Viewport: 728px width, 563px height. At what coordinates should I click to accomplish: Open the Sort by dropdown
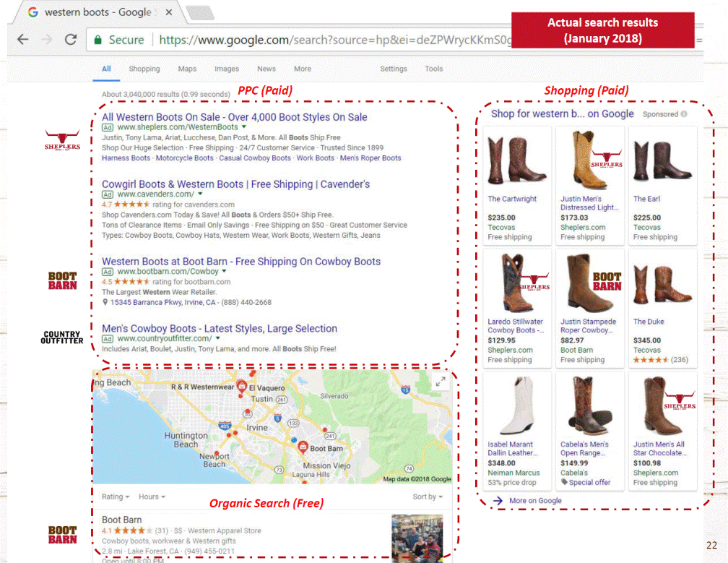427,497
